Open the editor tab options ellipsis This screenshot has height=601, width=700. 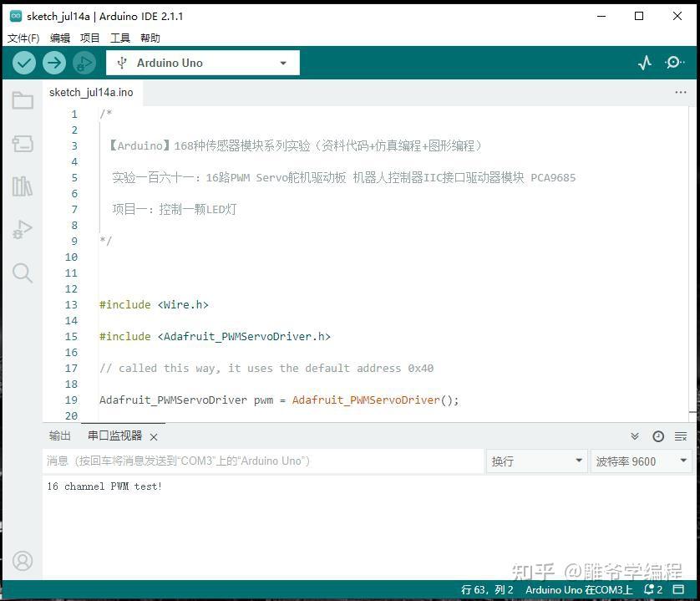point(680,92)
